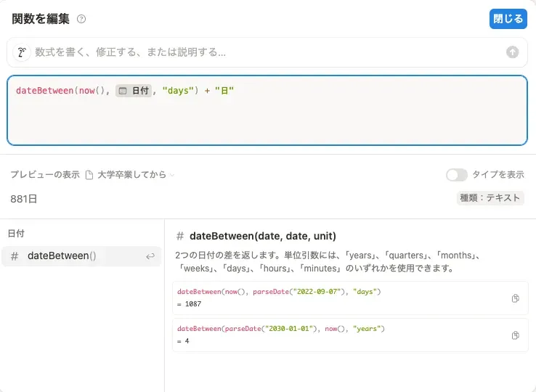Click the dateBetween(date, date, unit) heading

pyautogui.click(x=262, y=236)
